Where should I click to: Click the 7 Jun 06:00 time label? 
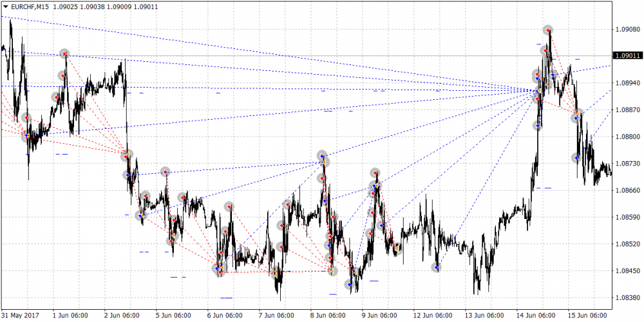coord(276,316)
